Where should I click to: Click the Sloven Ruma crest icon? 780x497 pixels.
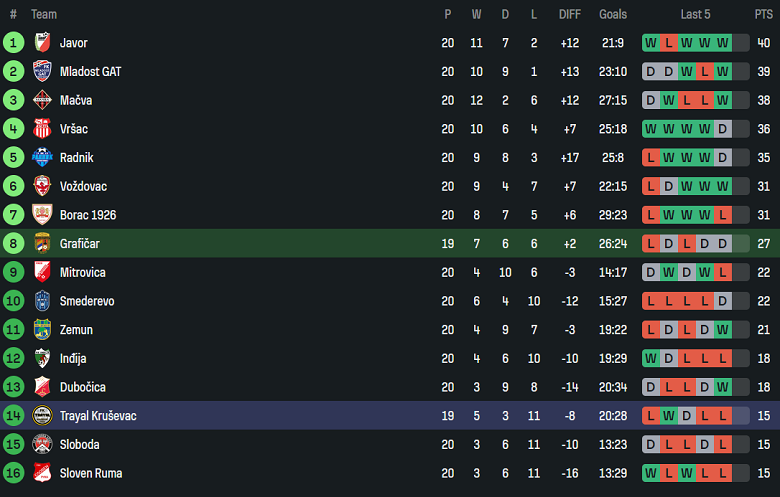[42, 473]
